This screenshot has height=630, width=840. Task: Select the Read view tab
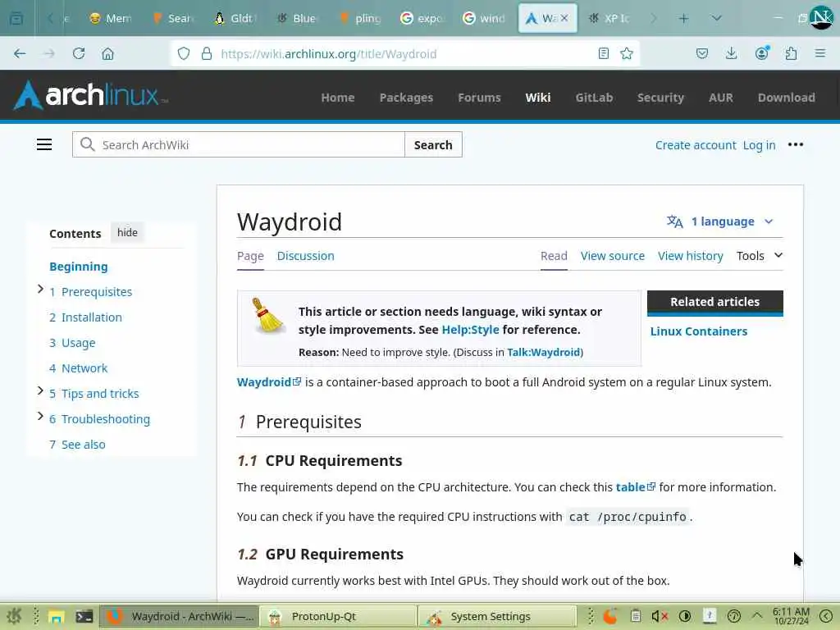tap(554, 256)
